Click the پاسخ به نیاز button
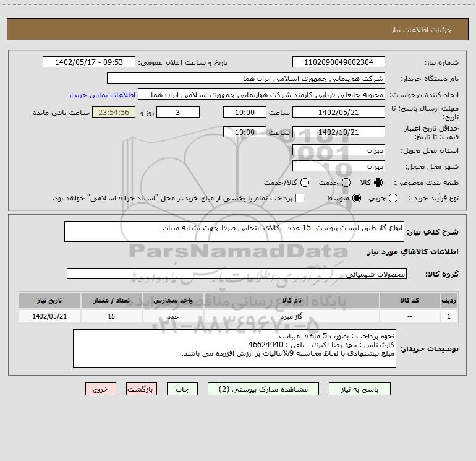The height and width of the screenshot is (461, 476). click(360, 389)
